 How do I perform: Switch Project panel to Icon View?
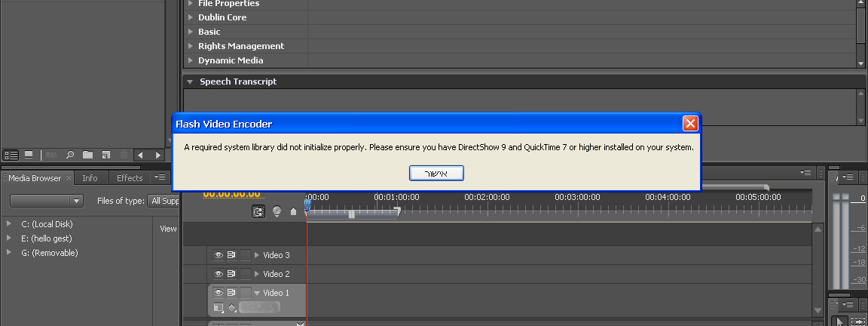(x=29, y=155)
